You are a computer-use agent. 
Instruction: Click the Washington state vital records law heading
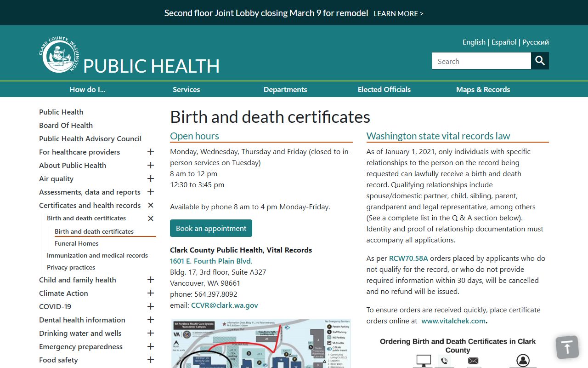coord(438,136)
